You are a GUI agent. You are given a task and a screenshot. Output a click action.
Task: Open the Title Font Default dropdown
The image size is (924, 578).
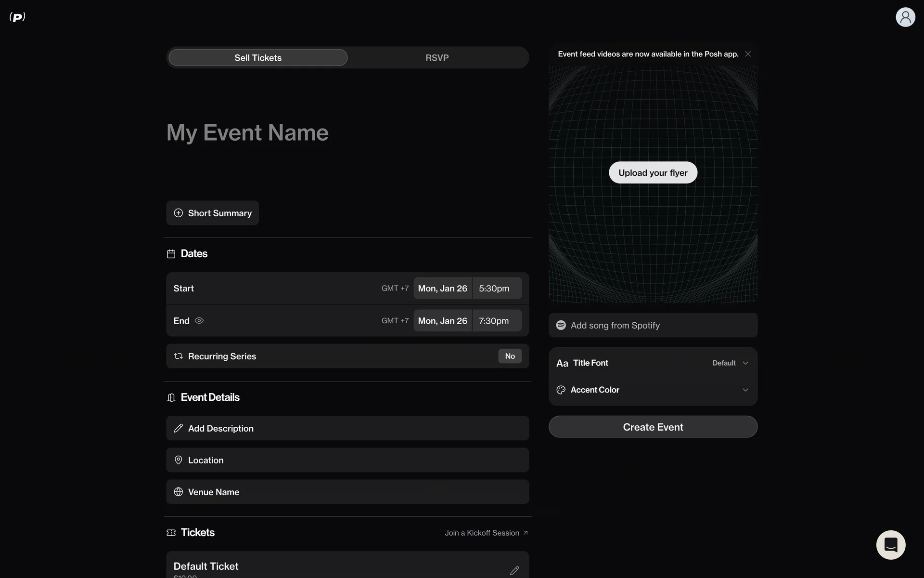tap(730, 363)
